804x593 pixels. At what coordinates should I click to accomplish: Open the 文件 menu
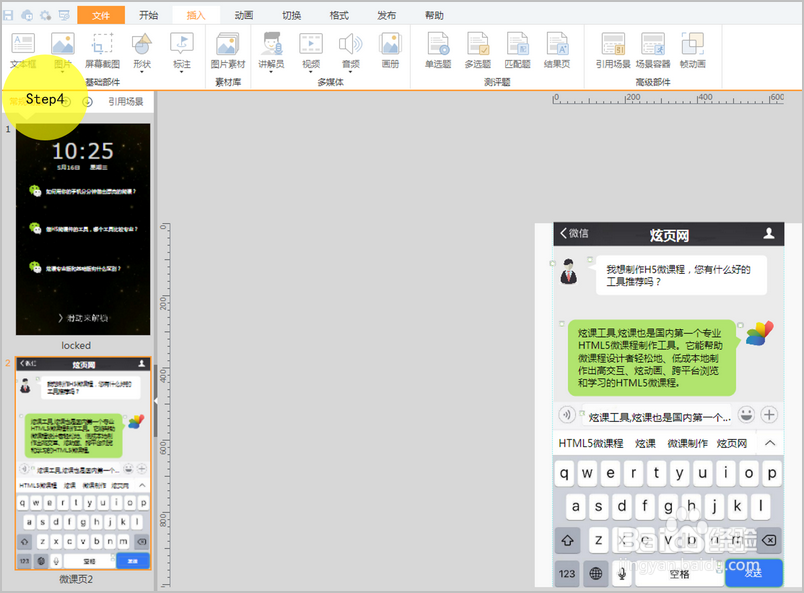tap(101, 15)
